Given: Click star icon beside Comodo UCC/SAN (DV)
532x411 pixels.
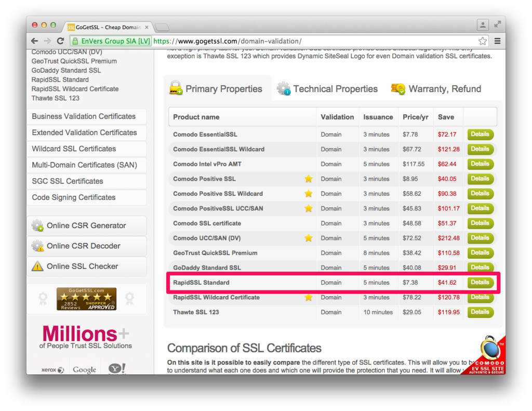Looking at the screenshot, I should (309, 238).
